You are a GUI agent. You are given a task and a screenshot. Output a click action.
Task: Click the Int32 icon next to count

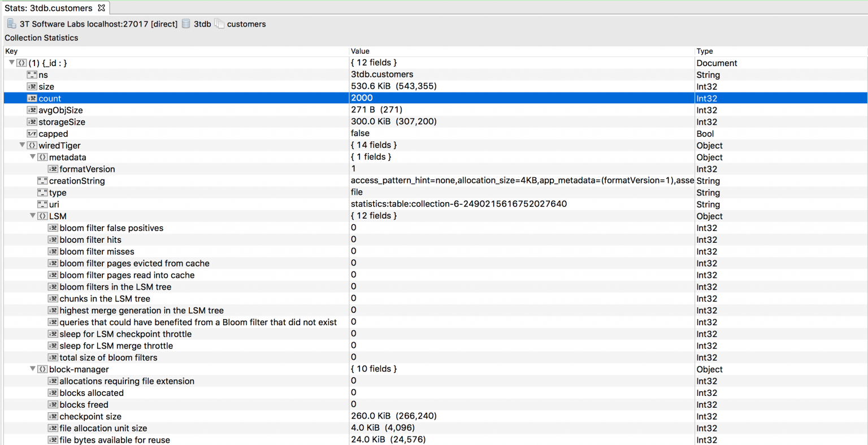[x=32, y=98]
